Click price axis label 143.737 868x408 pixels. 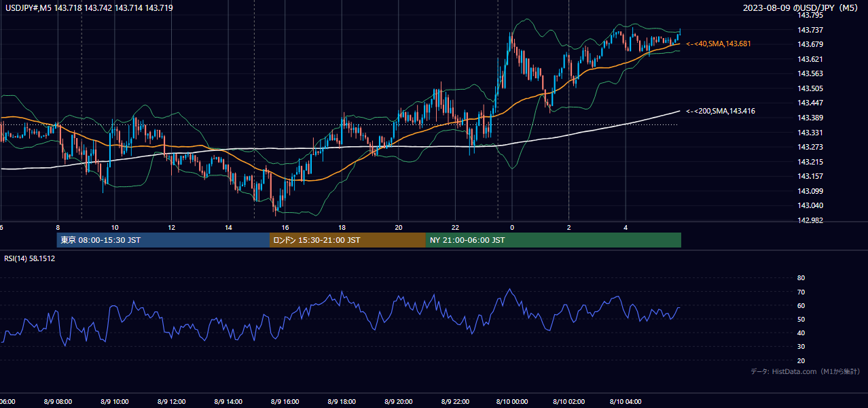(810, 30)
